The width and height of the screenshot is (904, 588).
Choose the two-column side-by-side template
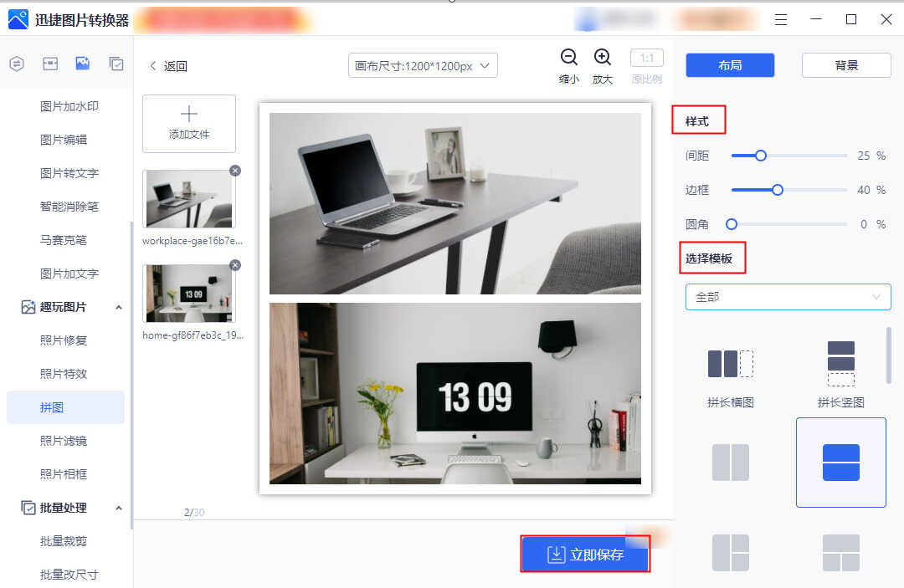(731, 463)
